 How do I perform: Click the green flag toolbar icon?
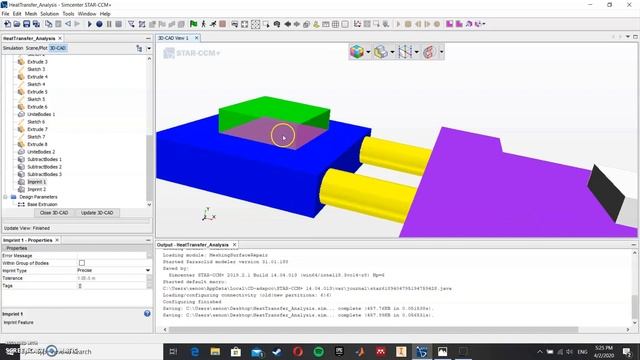pos(193,24)
